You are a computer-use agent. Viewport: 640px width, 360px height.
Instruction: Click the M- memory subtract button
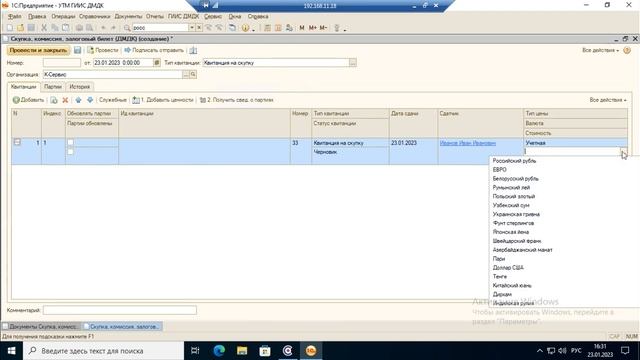click(323, 28)
